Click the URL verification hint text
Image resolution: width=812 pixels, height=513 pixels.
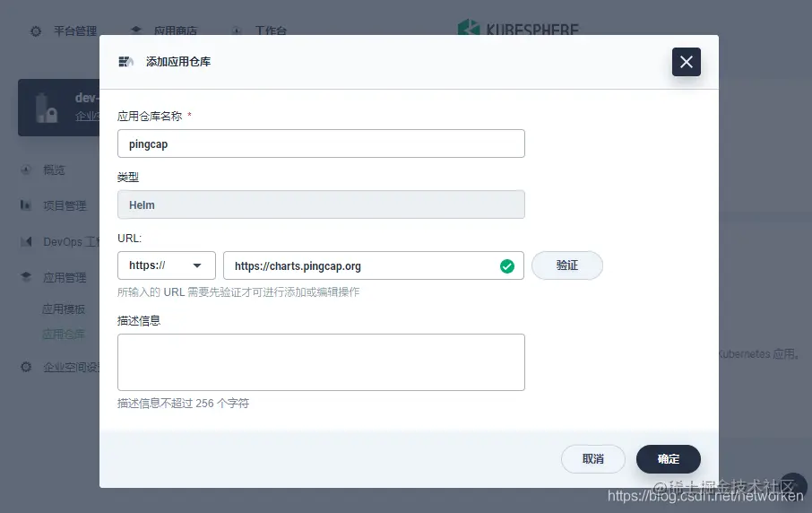[x=238, y=292]
